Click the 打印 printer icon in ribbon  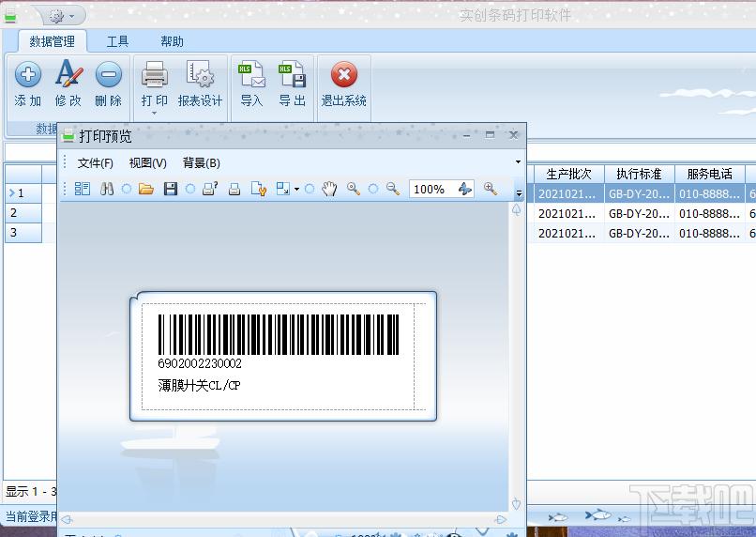point(154,74)
